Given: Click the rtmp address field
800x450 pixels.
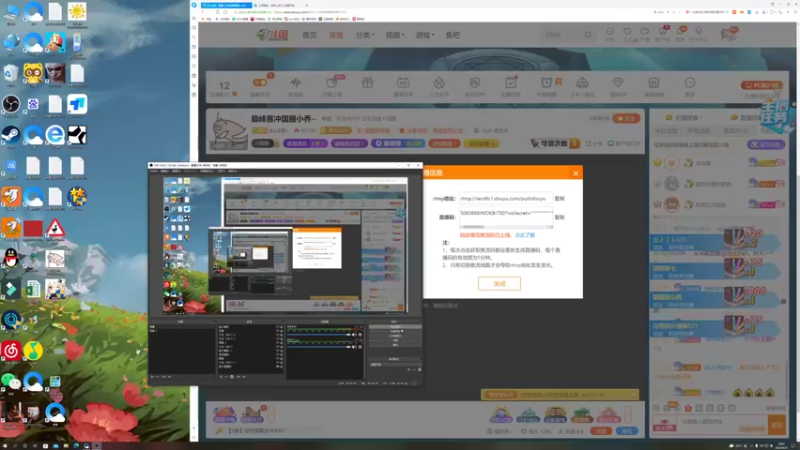Looking at the screenshot, I should click(505, 198).
